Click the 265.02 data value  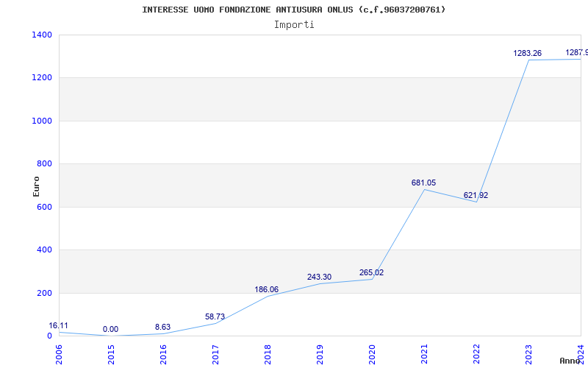pyautogui.click(x=371, y=272)
